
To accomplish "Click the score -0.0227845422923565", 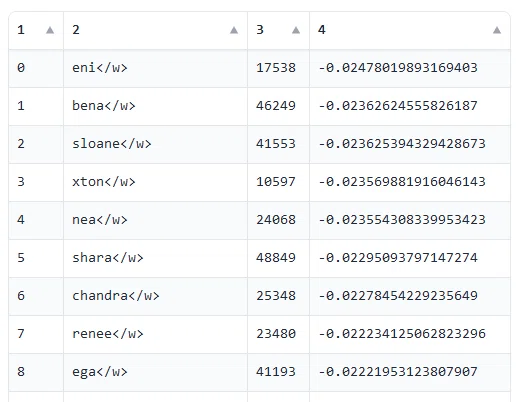I will [398, 296].
